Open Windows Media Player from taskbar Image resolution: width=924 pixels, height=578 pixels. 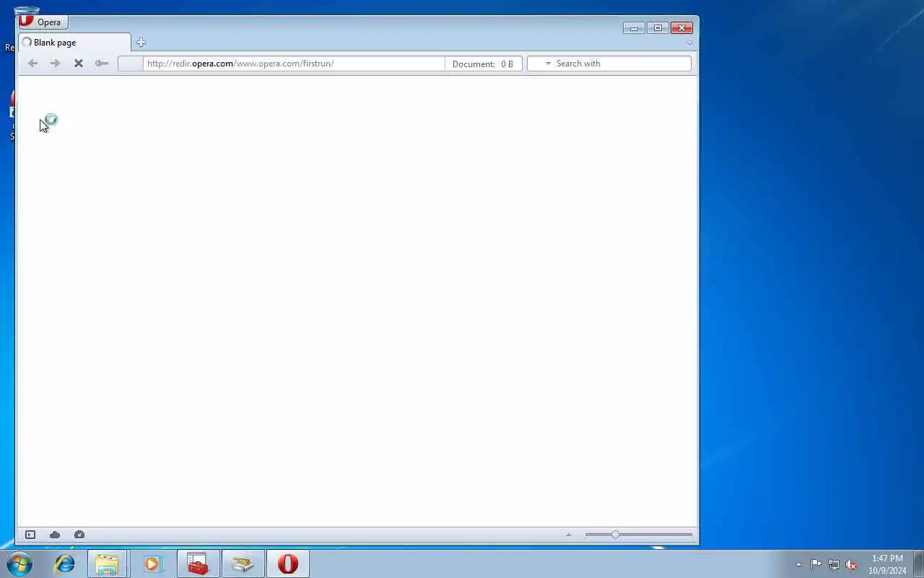[x=152, y=564]
